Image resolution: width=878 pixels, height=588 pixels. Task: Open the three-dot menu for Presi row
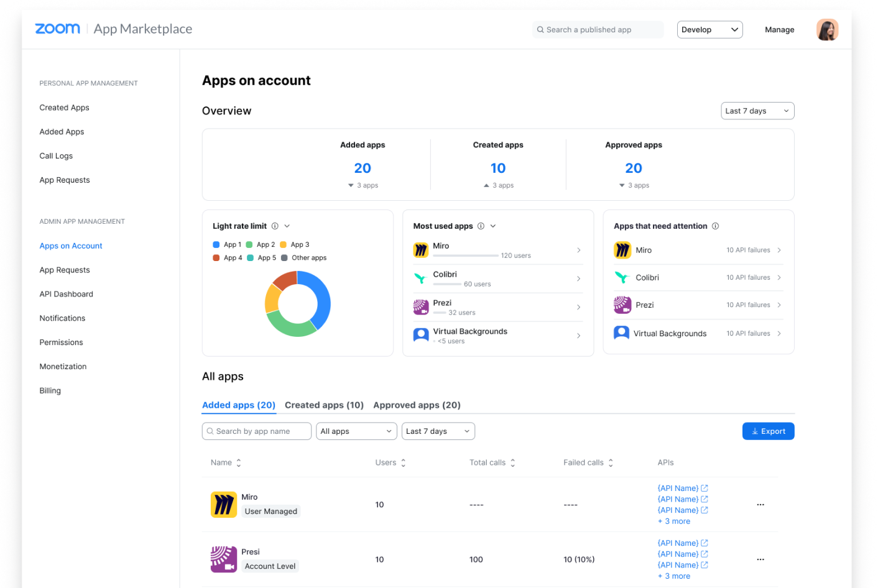click(760, 559)
